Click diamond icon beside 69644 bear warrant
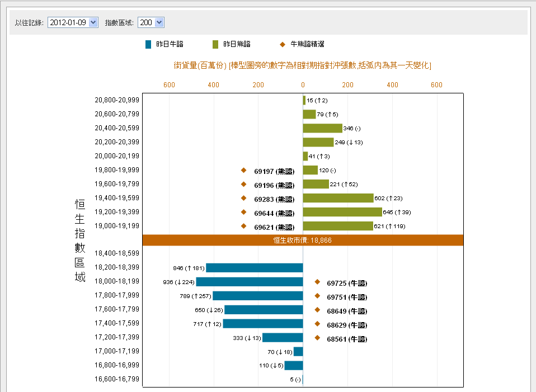This screenshot has width=536, height=392. point(243,212)
